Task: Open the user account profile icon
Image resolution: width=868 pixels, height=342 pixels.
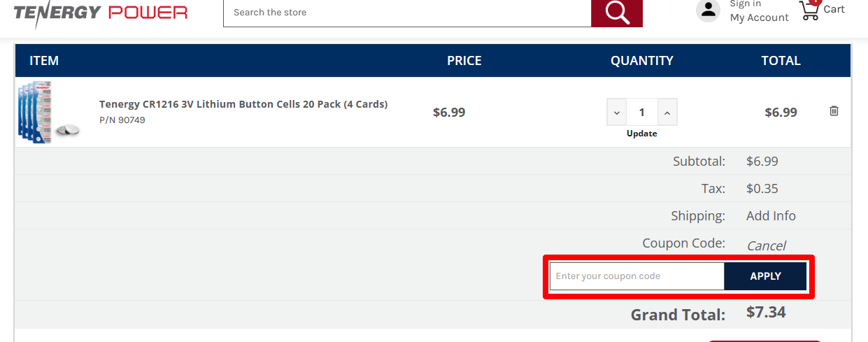Action: tap(709, 10)
